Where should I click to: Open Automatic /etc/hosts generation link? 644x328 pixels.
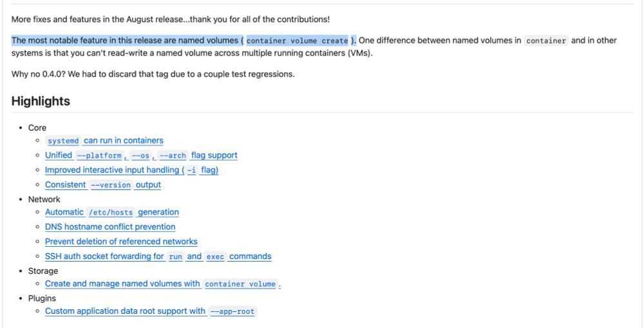pyautogui.click(x=111, y=212)
